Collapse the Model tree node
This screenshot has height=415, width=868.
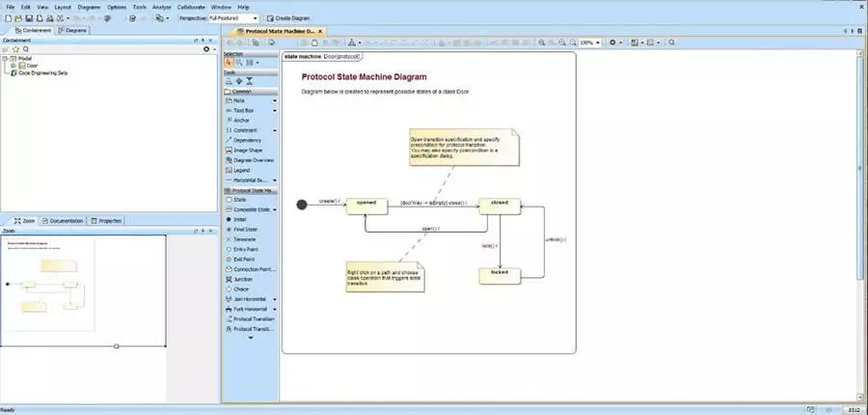pos(5,58)
